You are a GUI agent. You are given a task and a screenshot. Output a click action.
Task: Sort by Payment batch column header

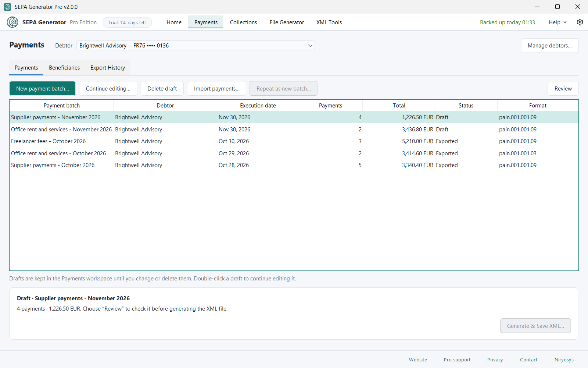pyautogui.click(x=61, y=106)
